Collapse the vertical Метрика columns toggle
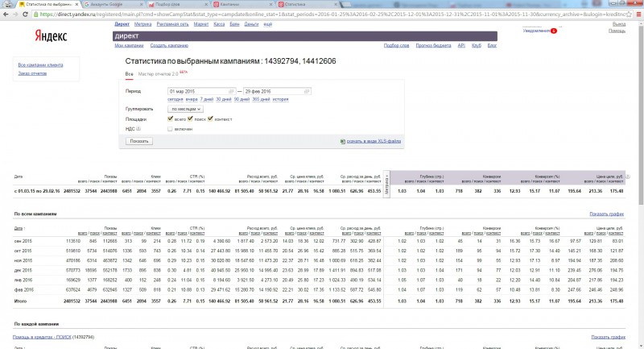644x349 pixels. click(x=386, y=185)
